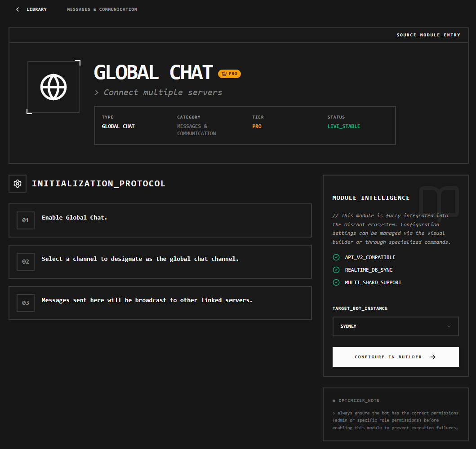Click 'Select a channel to designate' step text
The image size is (476, 449).
140,259
